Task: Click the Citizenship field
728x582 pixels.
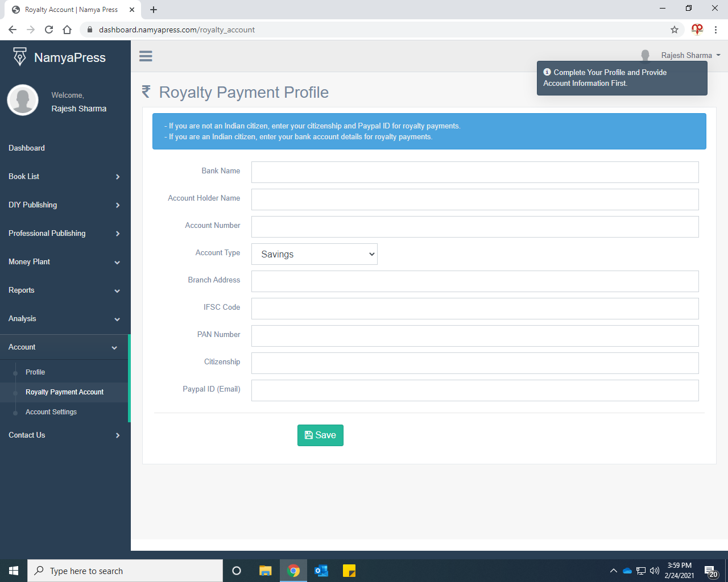Action: coord(475,363)
